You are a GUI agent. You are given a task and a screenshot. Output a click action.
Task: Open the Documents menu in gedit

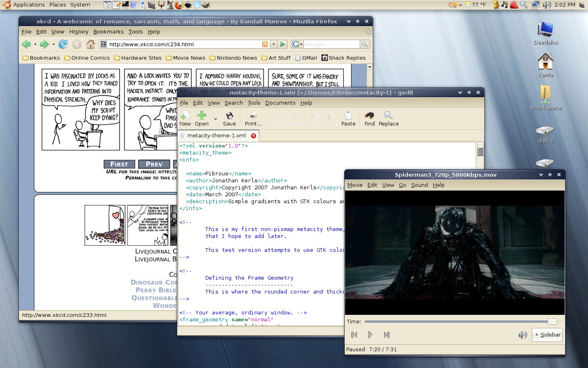tap(280, 103)
